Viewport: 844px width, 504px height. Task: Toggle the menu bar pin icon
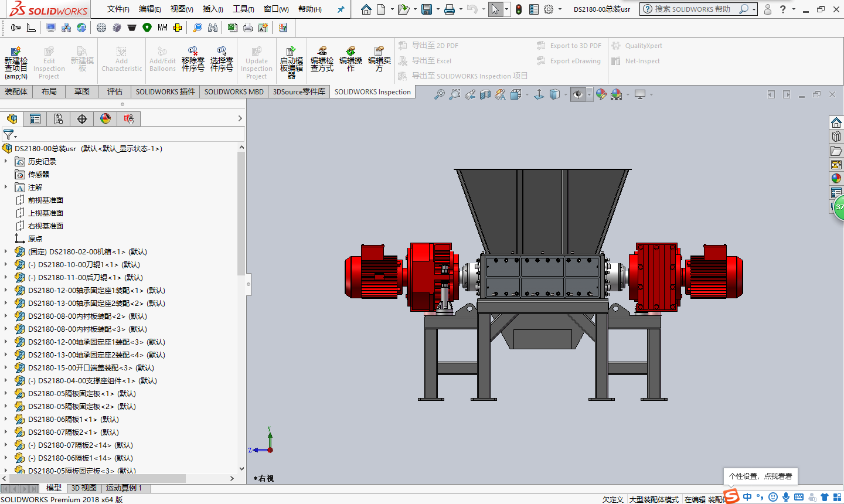(341, 9)
